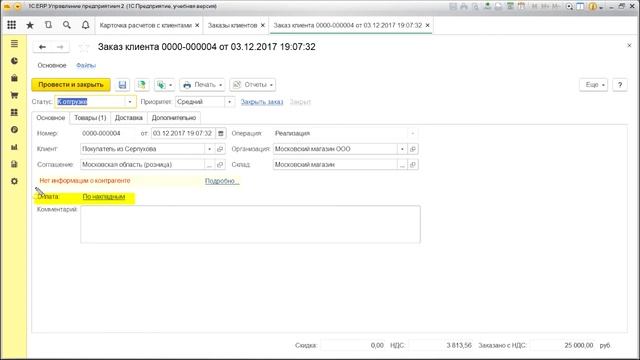Select the Основное form tab
The width and height of the screenshot is (640, 360).
[x=51, y=118]
